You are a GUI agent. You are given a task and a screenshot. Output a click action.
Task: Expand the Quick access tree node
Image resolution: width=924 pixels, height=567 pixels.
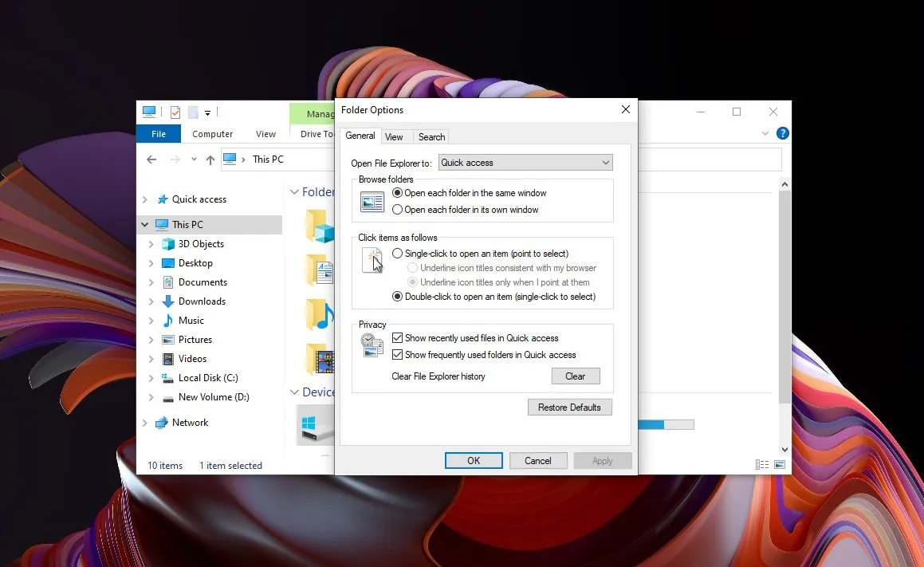144,199
